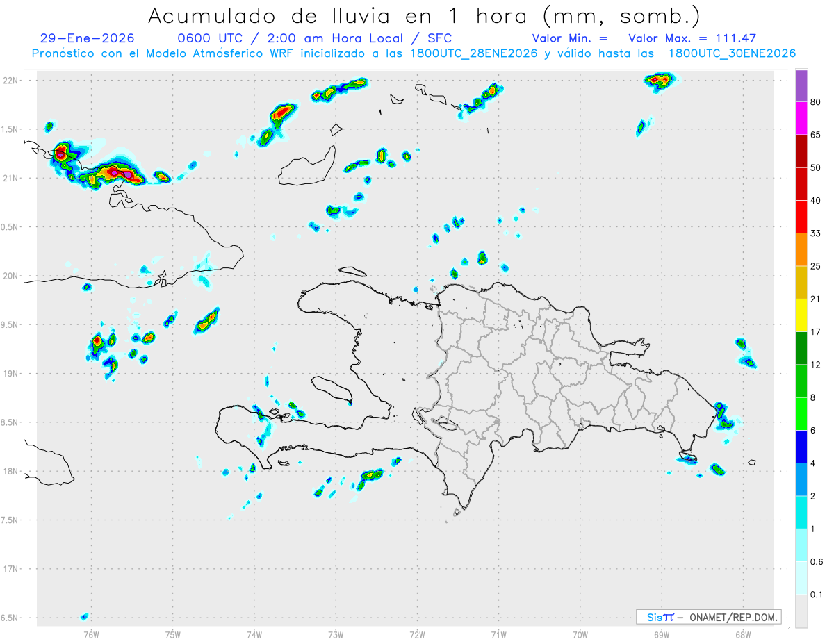Click the '75W' longitude axis label
Screen dimensions: 834x644
tap(172, 634)
